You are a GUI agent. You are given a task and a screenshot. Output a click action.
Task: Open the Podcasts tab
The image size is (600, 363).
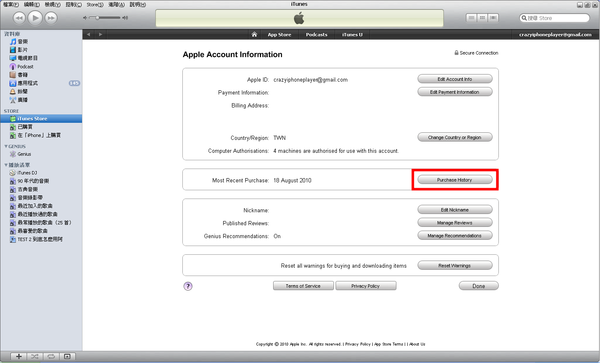tap(316, 34)
